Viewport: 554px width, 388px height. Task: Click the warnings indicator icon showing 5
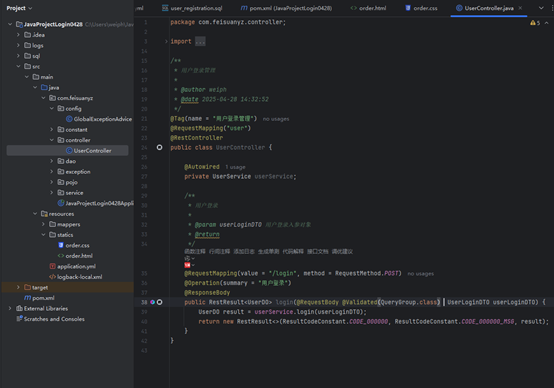(535, 23)
